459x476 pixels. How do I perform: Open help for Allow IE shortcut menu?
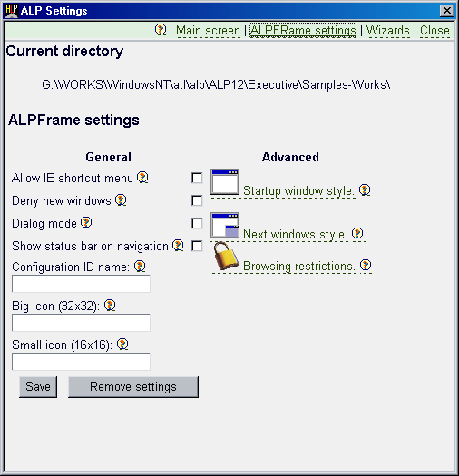(x=142, y=178)
